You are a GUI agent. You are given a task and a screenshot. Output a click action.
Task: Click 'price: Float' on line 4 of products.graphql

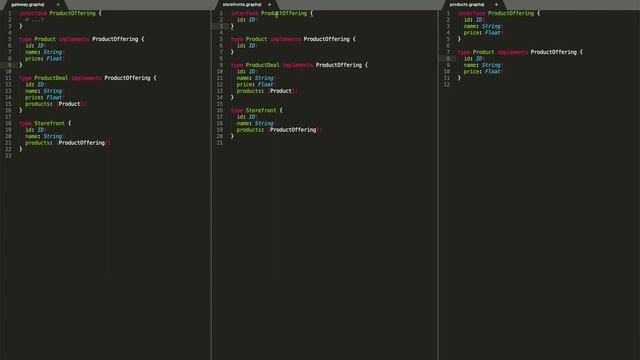click(x=483, y=33)
